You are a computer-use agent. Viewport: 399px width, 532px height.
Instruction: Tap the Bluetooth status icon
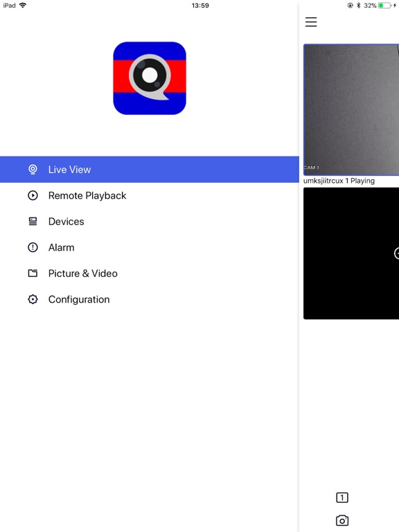pos(358,6)
